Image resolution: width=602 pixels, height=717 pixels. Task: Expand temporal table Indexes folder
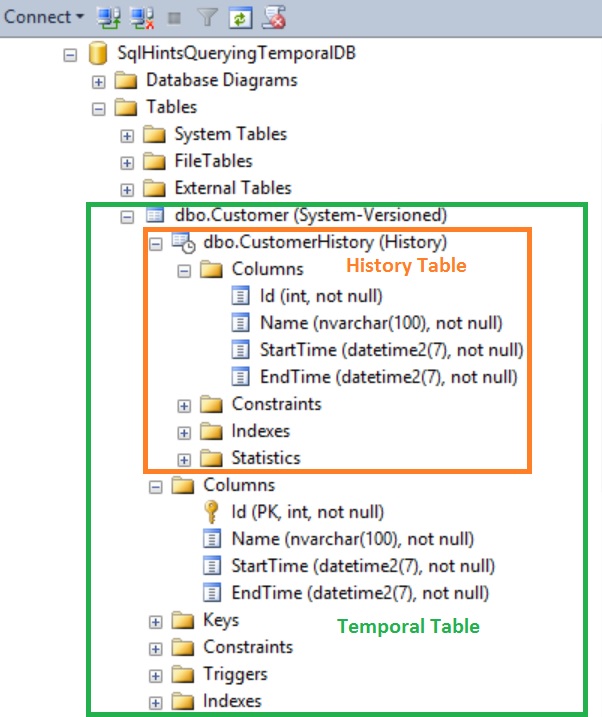pos(155,702)
